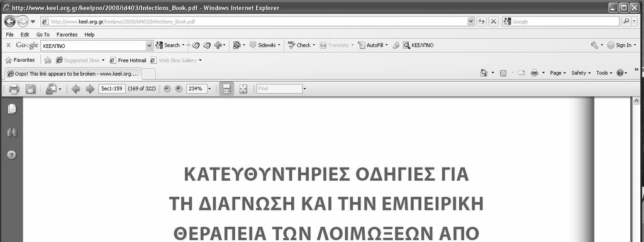
Task: Click the Sec1:159 page number field
Action: pos(112,88)
